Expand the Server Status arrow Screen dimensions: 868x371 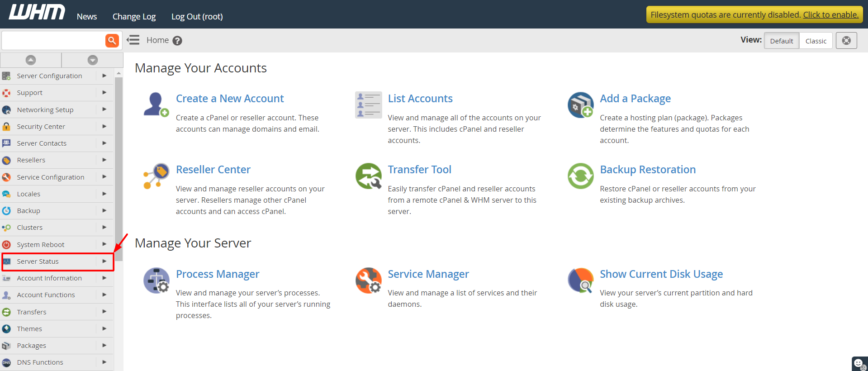click(x=104, y=261)
